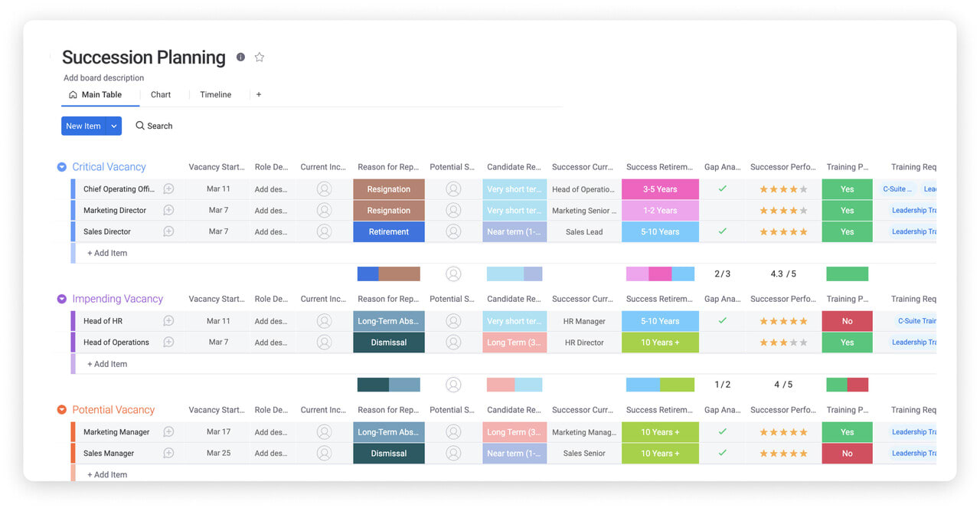
Task: Click the board info icon next to title
Action: point(240,57)
